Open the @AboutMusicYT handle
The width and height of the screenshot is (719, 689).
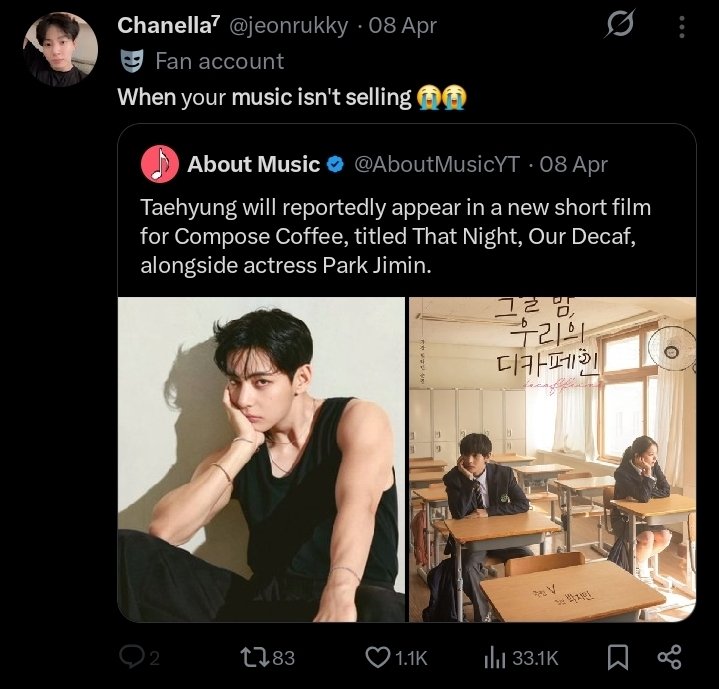coord(437,164)
